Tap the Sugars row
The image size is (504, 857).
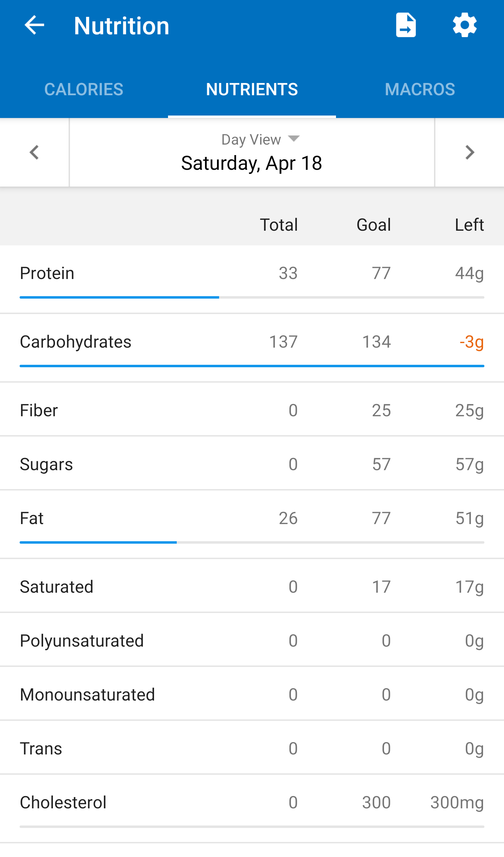(x=252, y=464)
